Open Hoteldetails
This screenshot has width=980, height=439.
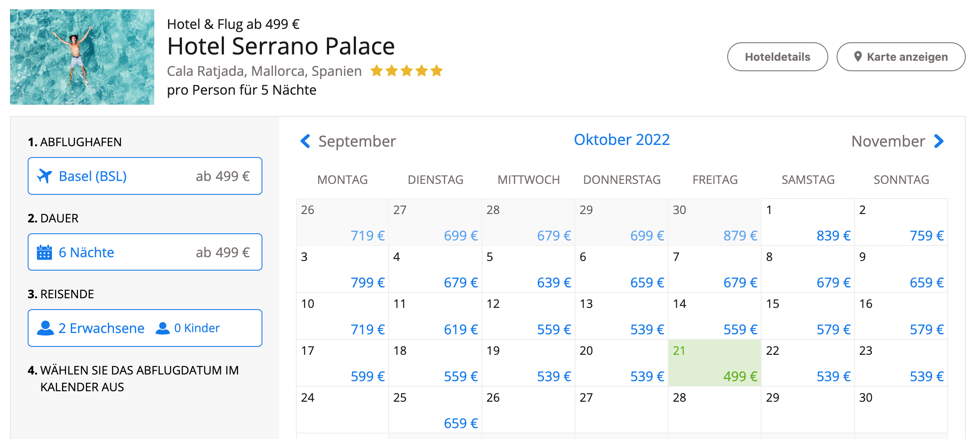pos(777,57)
